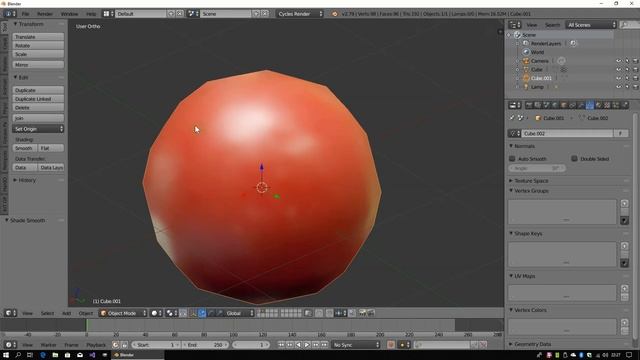
Task: Toggle visibility eye for Lamp
Action: tap(618, 87)
